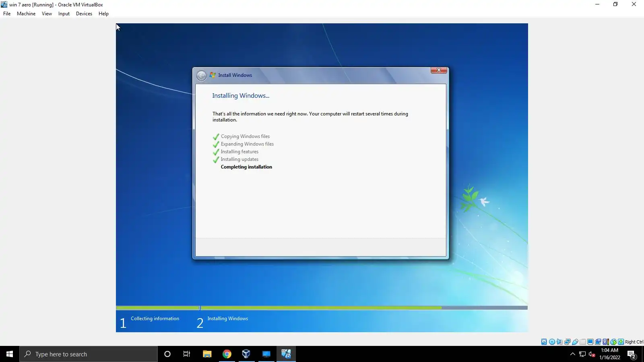
Task: Click the network adapters indicator icon
Action: pos(567,342)
